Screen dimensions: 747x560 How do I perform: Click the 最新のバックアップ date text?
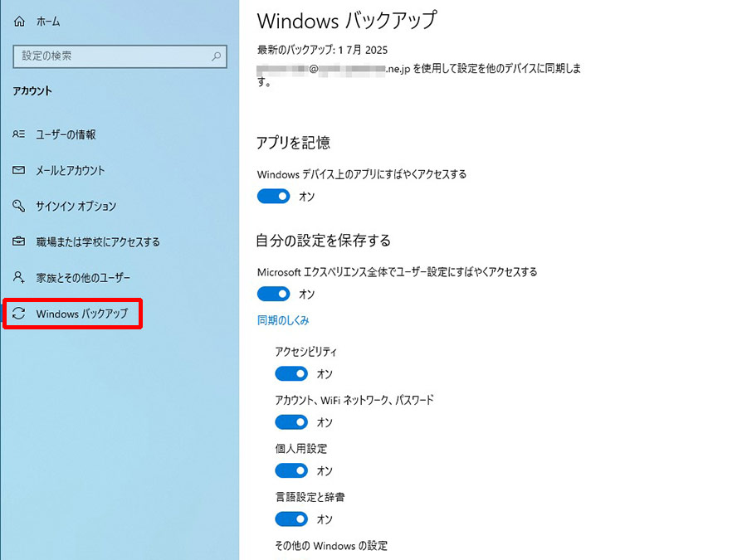[323, 50]
